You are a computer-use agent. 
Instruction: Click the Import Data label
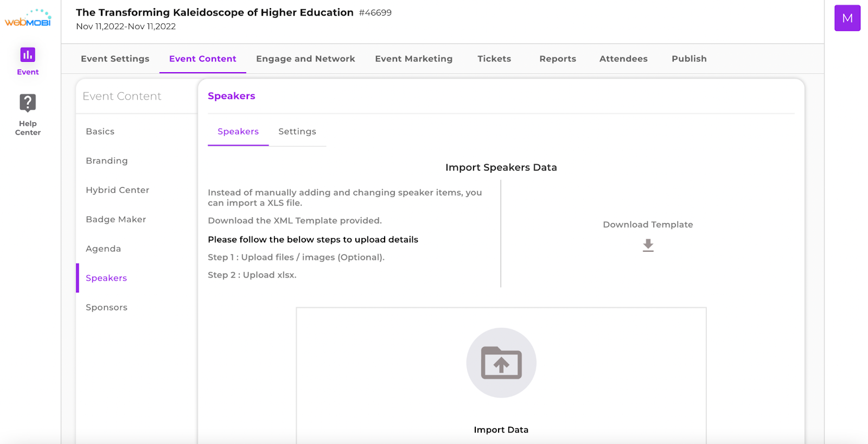point(501,430)
